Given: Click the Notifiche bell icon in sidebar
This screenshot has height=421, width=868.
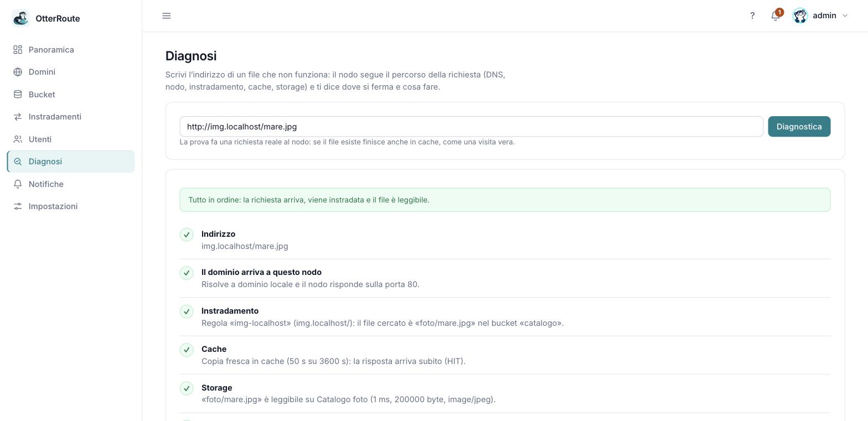Looking at the screenshot, I should pos(18,184).
